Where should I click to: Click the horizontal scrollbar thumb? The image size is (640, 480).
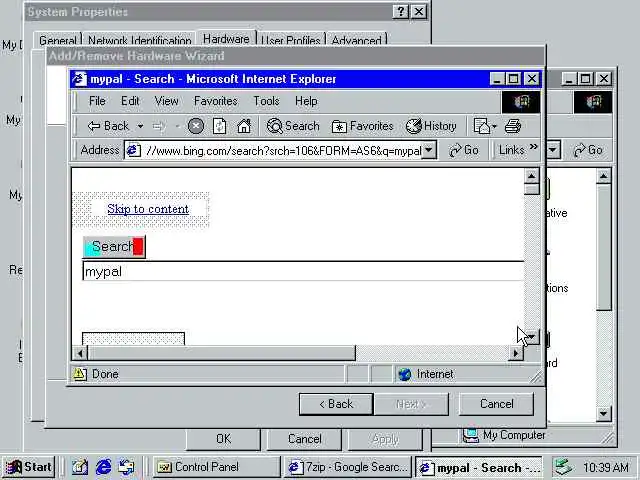pyautogui.click(x=221, y=353)
